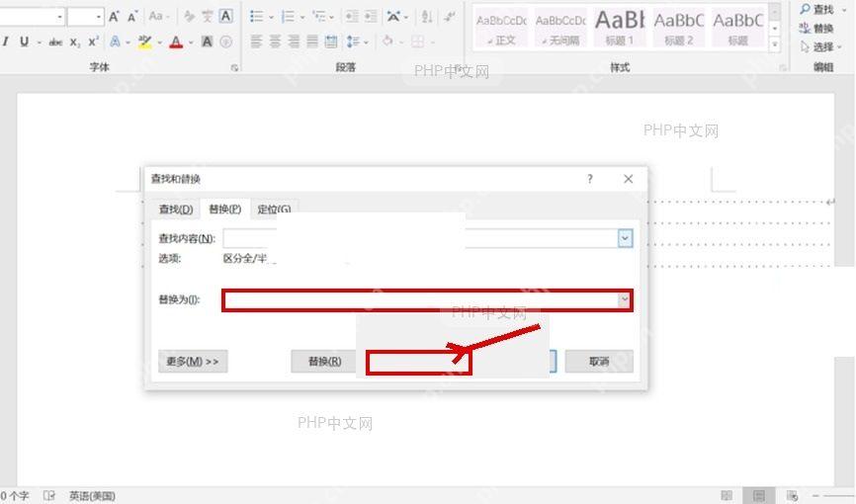This screenshot has width=856, height=504.
Task: Open the underline style dropdown arrow
Action: pos(39,42)
